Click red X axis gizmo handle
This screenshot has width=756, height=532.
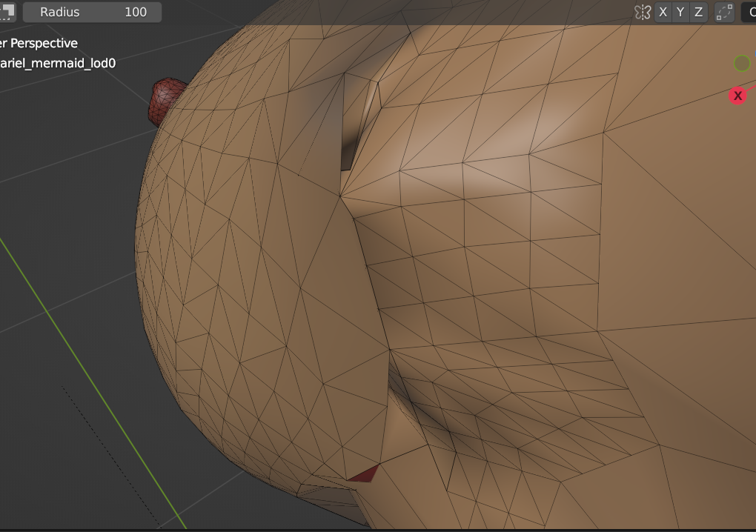tap(737, 96)
